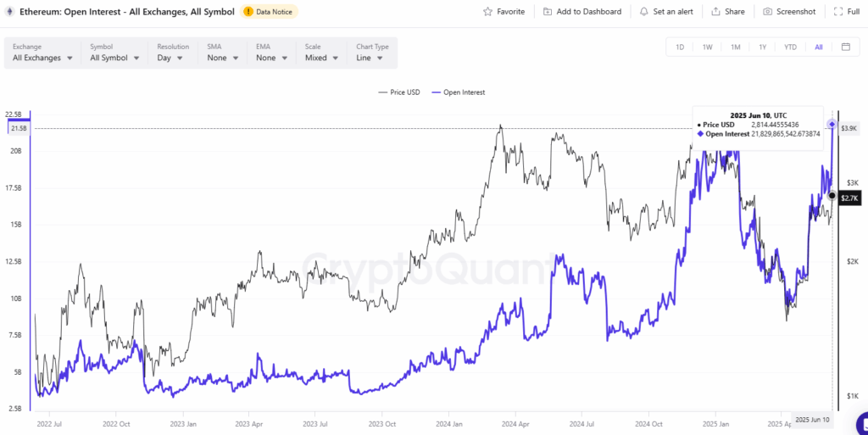Enter Full screen mode
The image size is (868, 435).
[x=838, y=12]
